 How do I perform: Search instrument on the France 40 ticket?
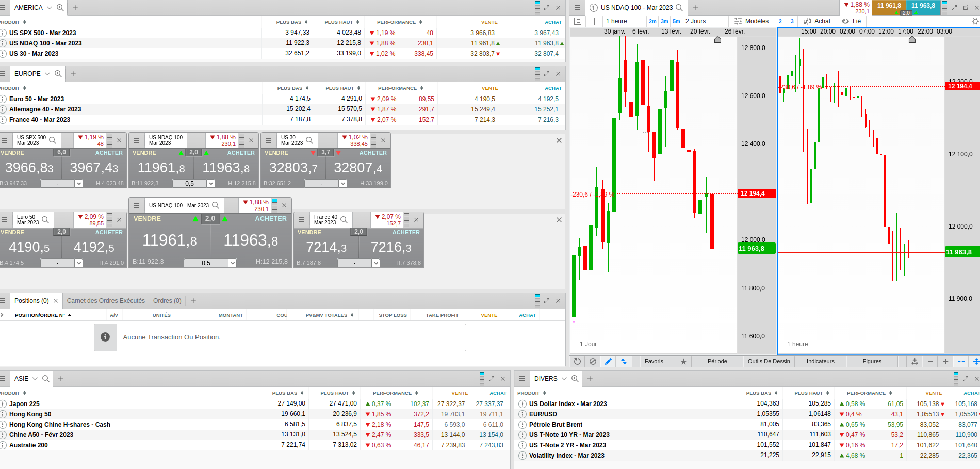(344, 220)
